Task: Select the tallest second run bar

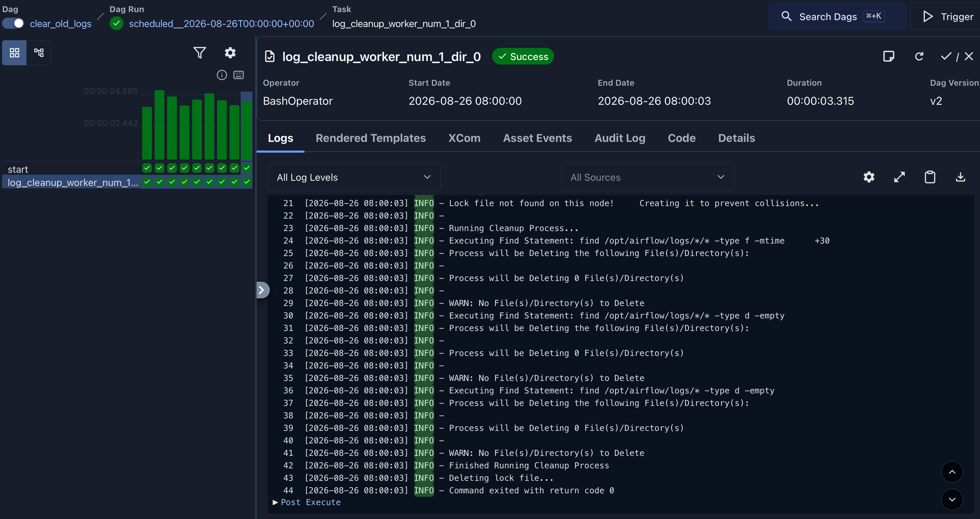Action: click(160, 125)
